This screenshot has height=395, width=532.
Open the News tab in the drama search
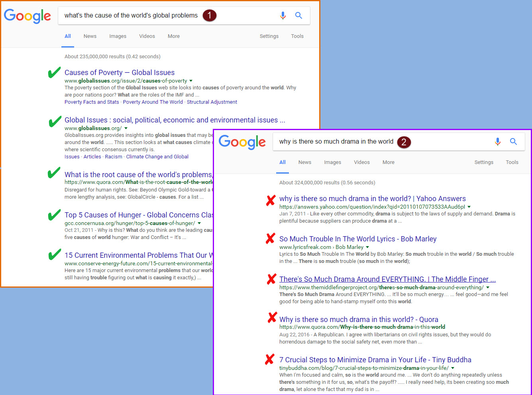pos(304,162)
